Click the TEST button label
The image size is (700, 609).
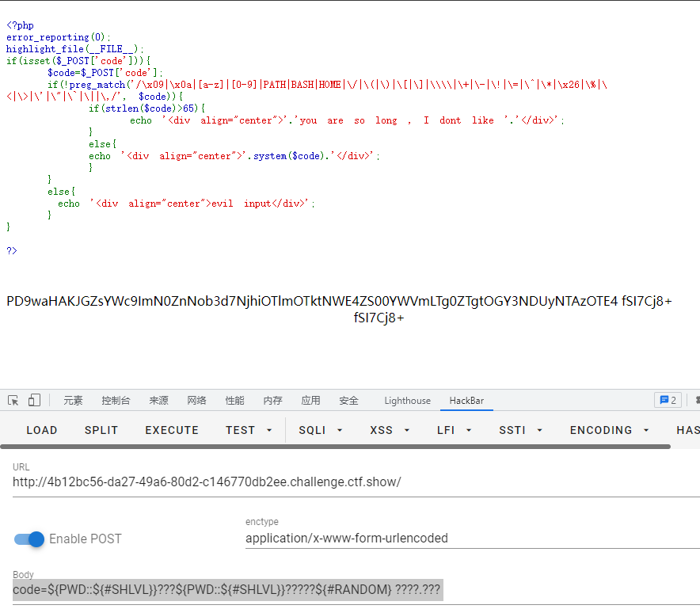click(240, 430)
